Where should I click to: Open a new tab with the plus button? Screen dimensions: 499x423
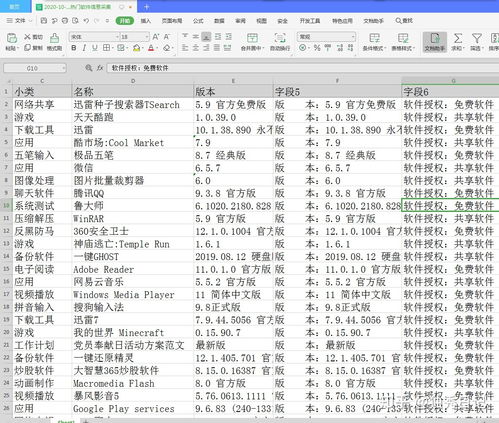click(x=147, y=7)
